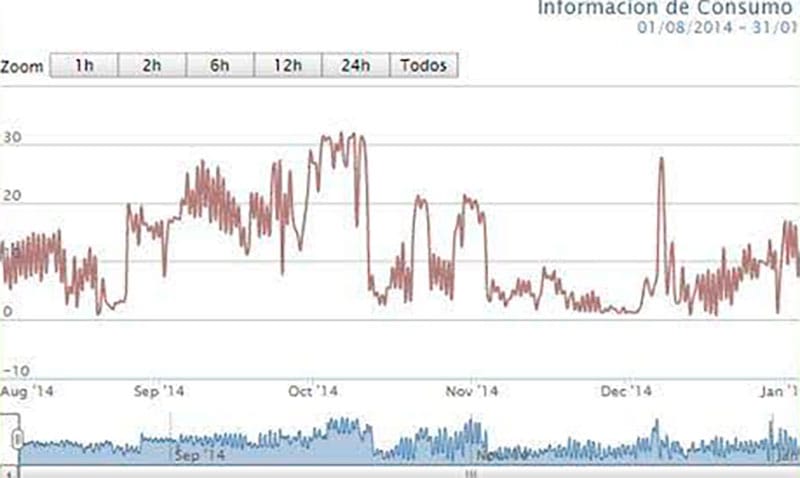
Task: Click the December spike on the line chart
Action: click(x=661, y=159)
